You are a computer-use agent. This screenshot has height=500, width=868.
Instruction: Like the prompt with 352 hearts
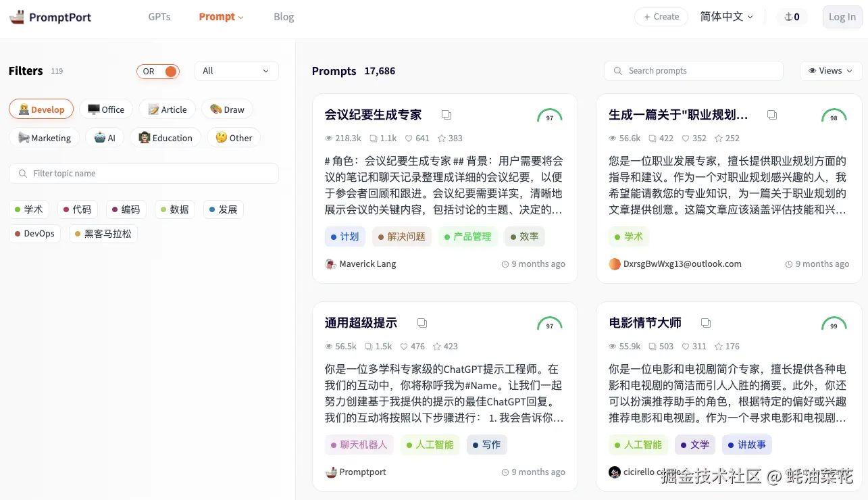[686, 139]
